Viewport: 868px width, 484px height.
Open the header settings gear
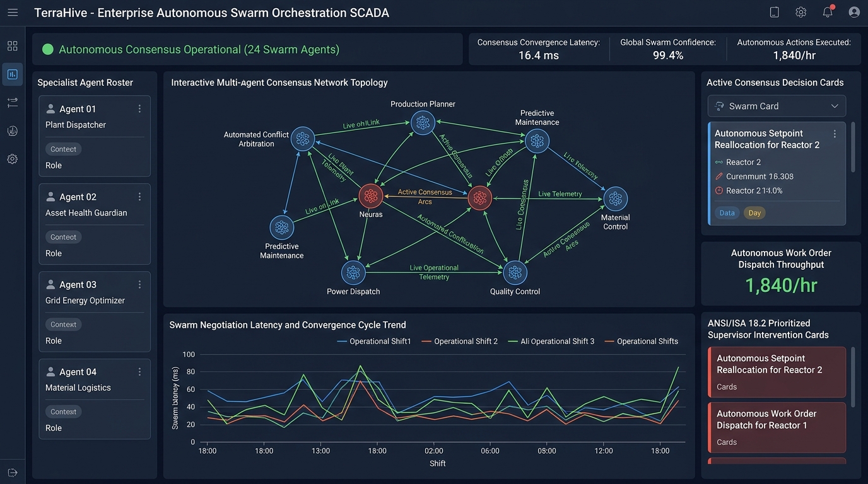click(x=801, y=12)
